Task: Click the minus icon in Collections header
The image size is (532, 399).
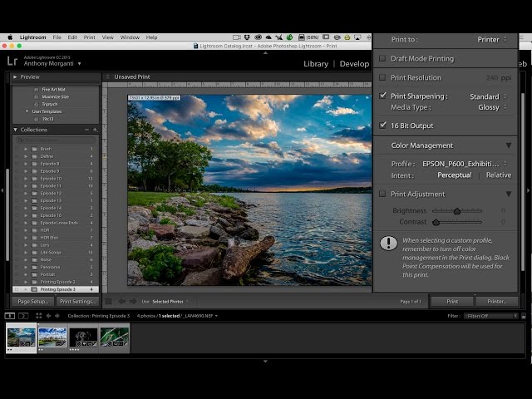Action: (x=86, y=130)
